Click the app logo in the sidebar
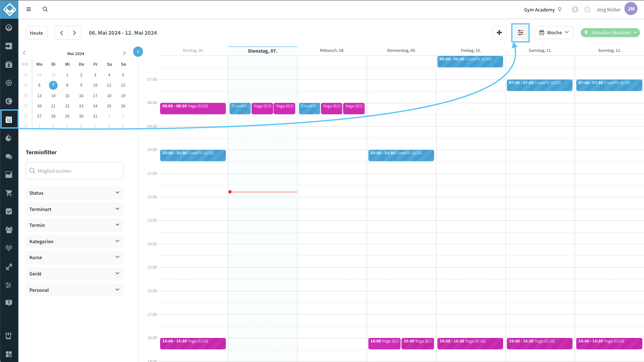Image resolution: width=644 pixels, height=362 pixels. pyautogui.click(x=9, y=9)
